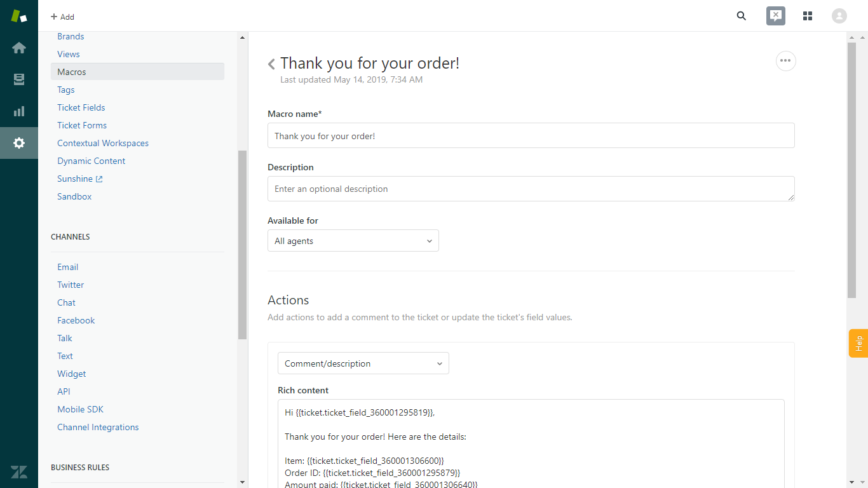The height and width of the screenshot is (488, 868).
Task: Expand the Available for All agents dropdown
Action: tap(353, 241)
